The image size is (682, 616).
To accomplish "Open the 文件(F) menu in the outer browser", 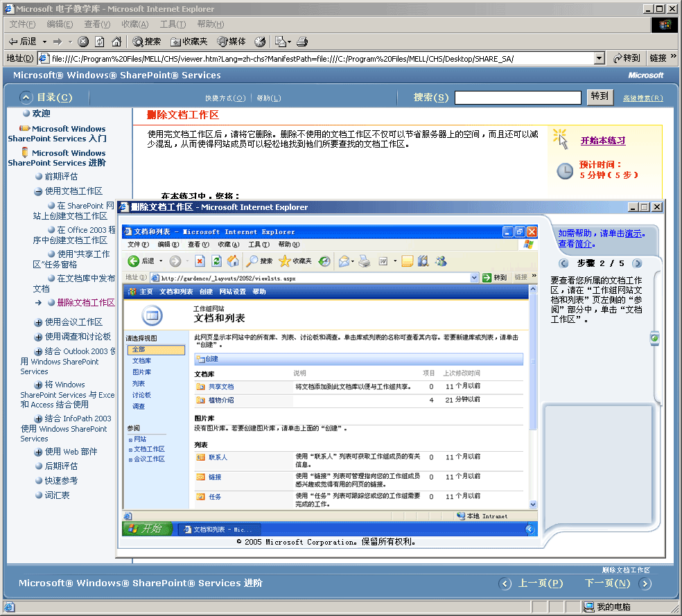I will click(23, 24).
